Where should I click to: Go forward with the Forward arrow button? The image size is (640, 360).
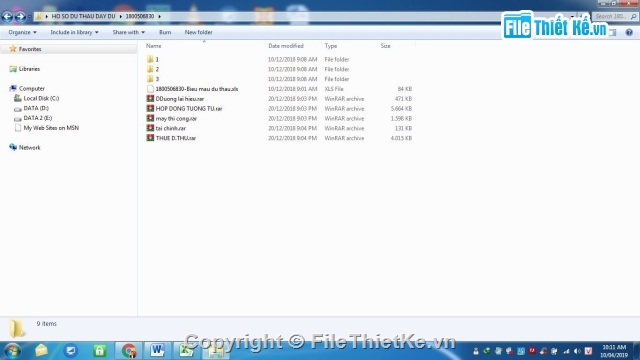(x=20, y=17)
